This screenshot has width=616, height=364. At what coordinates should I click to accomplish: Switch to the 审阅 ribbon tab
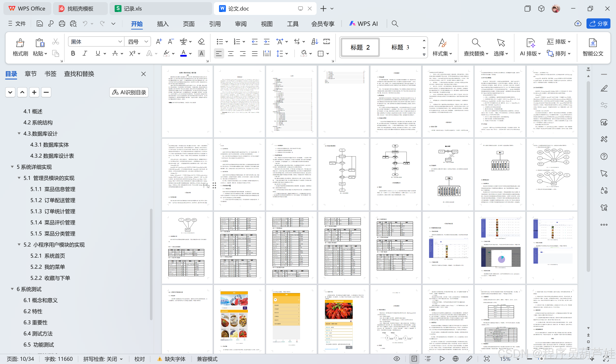click(x=241, y=24)
